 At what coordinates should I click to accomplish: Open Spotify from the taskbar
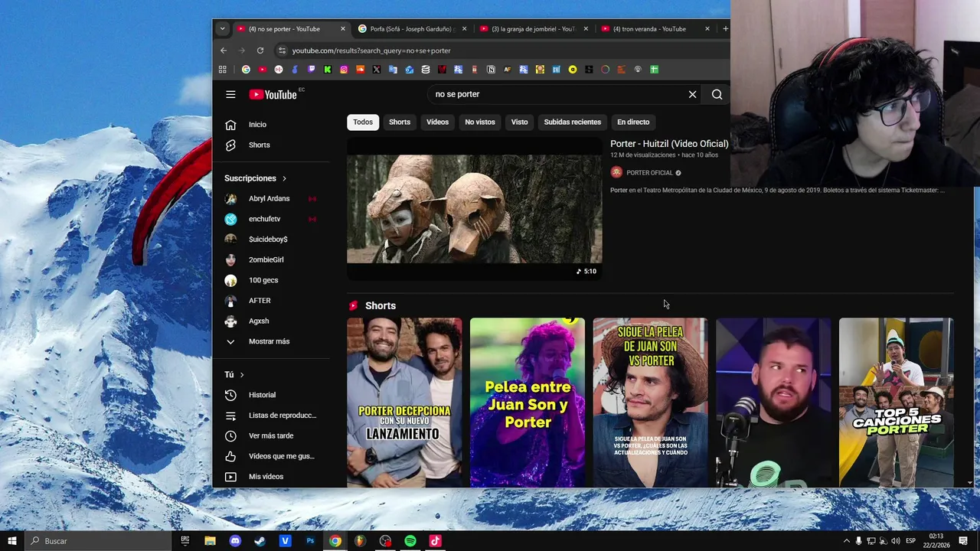(410, 541)
